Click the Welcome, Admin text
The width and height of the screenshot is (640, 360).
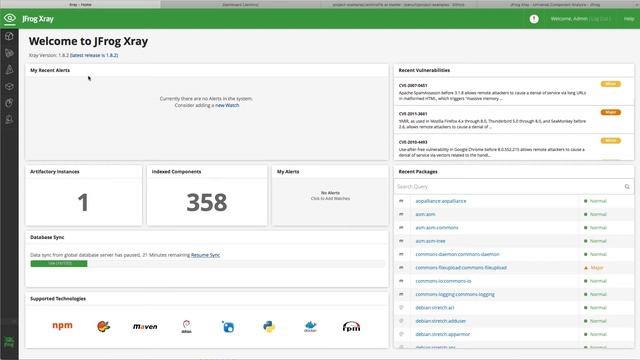(569, 19)
